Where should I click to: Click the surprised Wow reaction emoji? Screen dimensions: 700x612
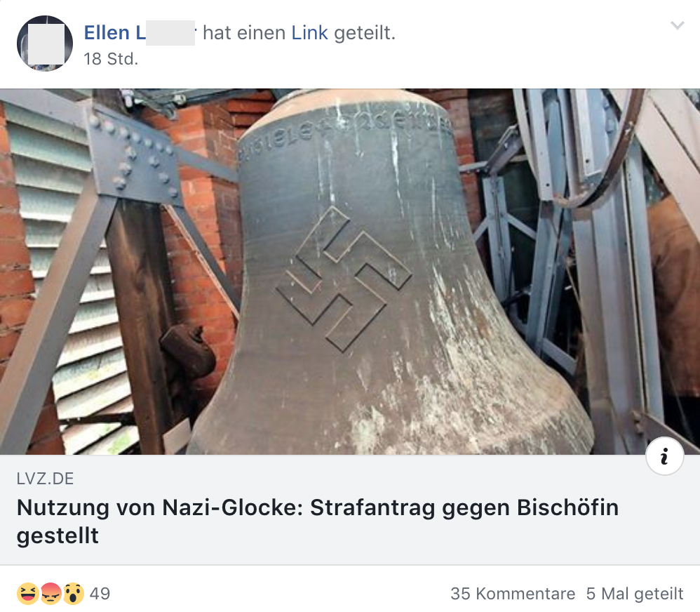[x=73, y=594]
